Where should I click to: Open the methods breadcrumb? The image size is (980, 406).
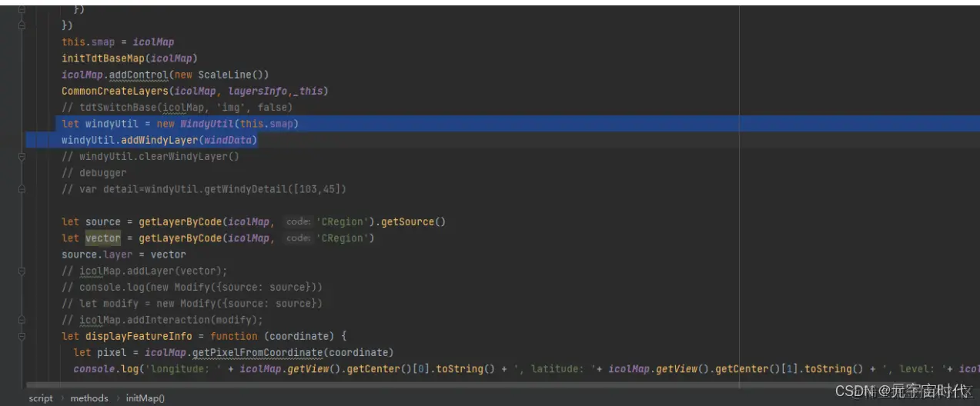pyautogui.click(x=89, y=398)
